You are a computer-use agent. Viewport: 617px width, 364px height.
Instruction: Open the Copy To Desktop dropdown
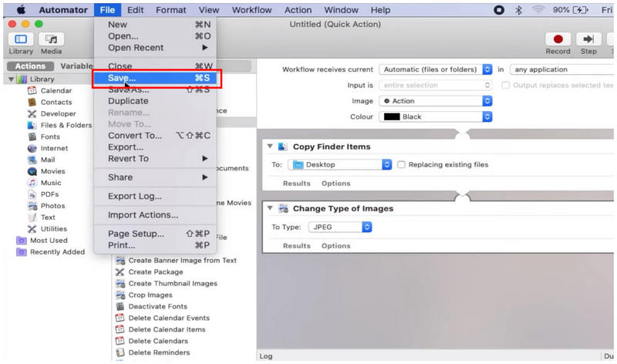point(339,164)
